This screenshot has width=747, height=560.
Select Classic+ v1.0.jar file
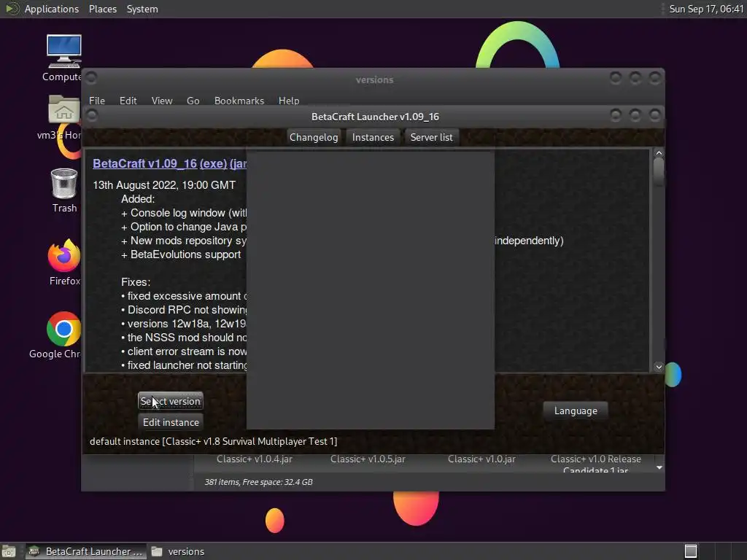click(481, 459)
